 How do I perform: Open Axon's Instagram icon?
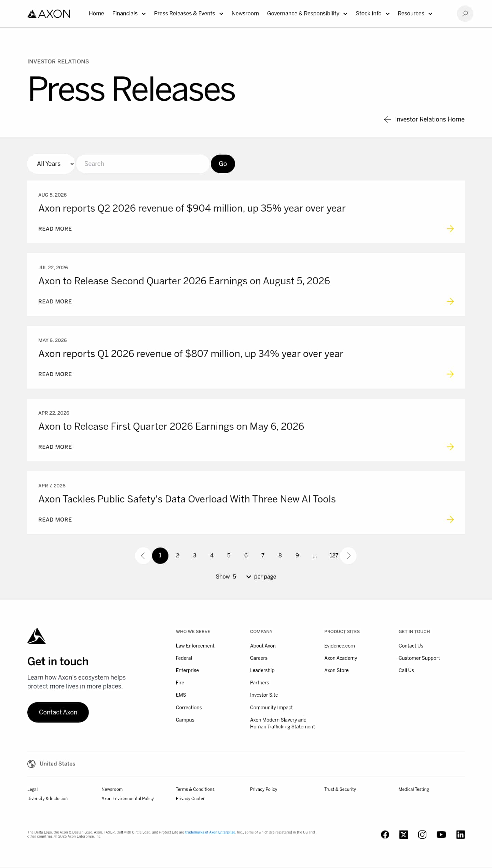[x=422, y=835]
